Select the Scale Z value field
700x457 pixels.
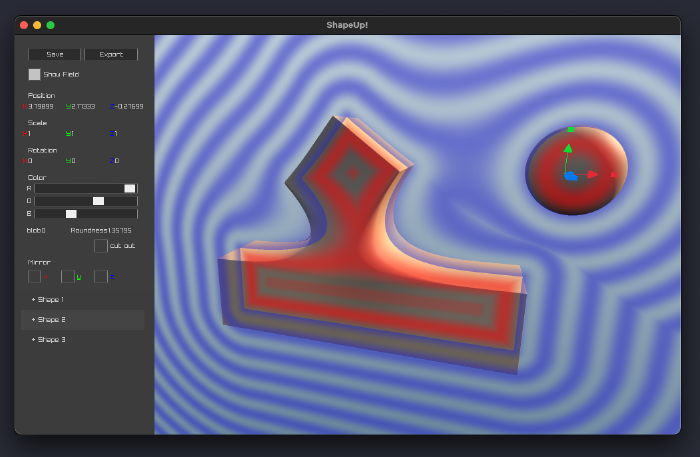coord(114,134)
